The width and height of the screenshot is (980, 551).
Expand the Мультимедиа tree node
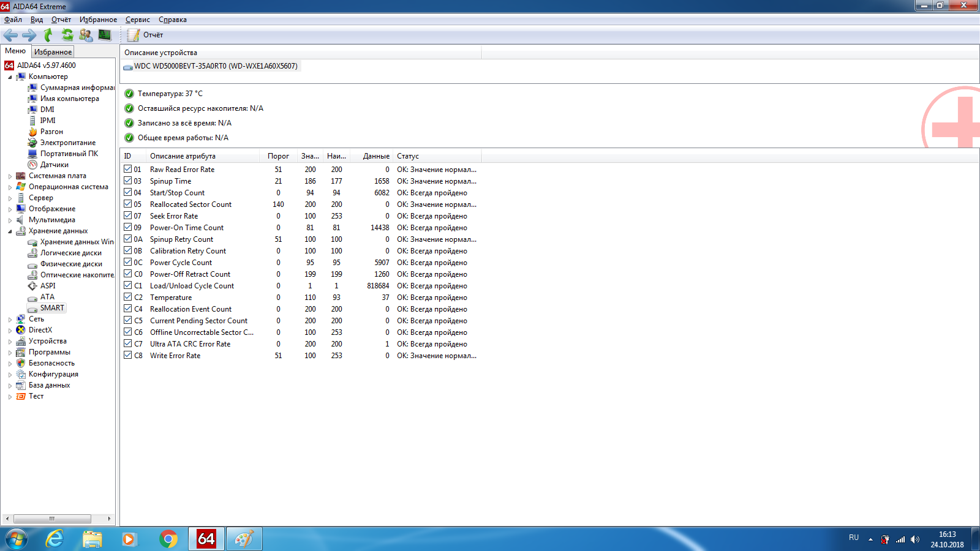pyautogui.click(x=10, y=220)
